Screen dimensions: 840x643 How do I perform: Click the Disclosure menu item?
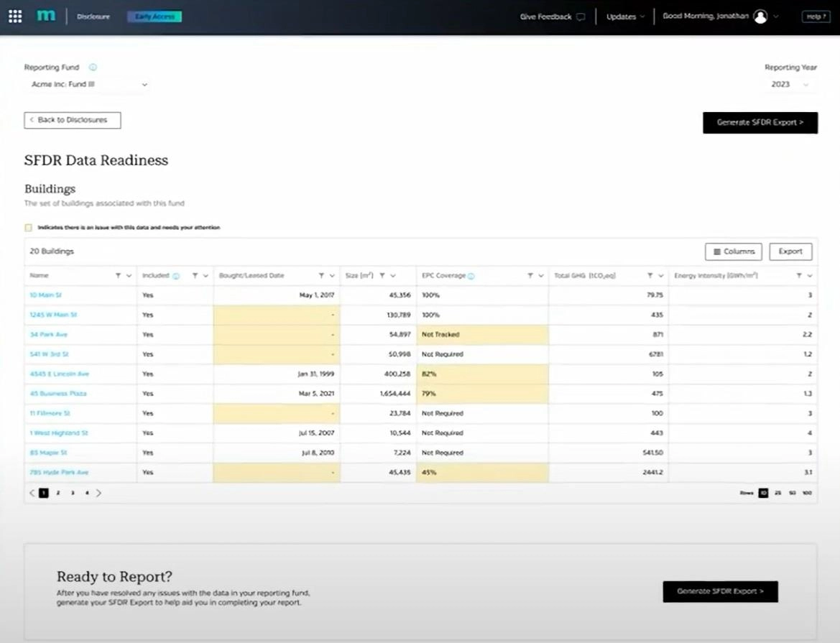pyautogui.click(x=93, y=17)
